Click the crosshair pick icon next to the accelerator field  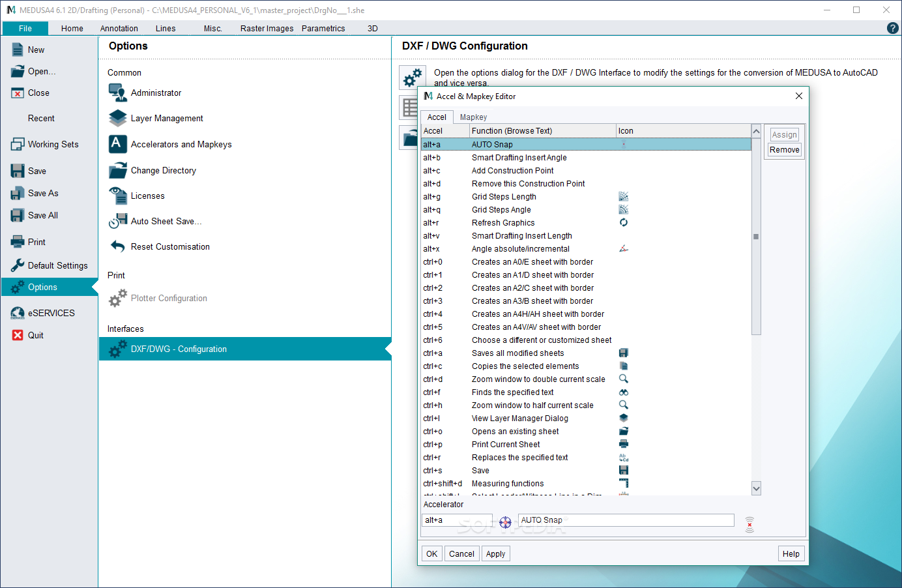click(505, 522)
